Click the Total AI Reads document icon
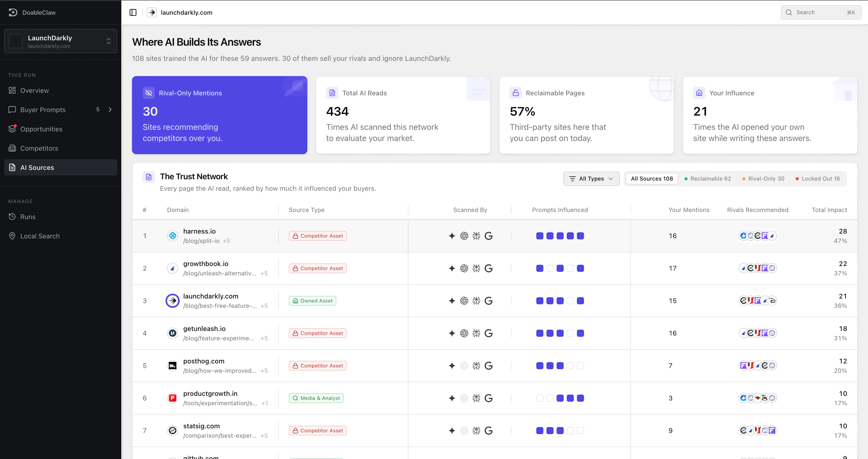The height and width of the screenshot is (459, 868). coord(332,93)
